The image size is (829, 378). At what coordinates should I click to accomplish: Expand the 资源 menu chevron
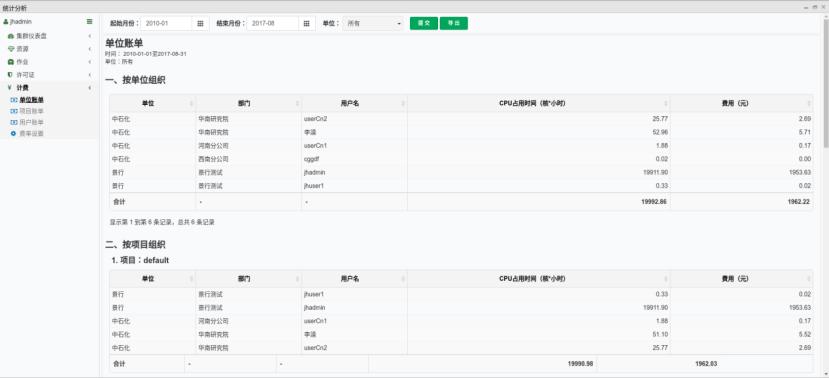[89, 49]
